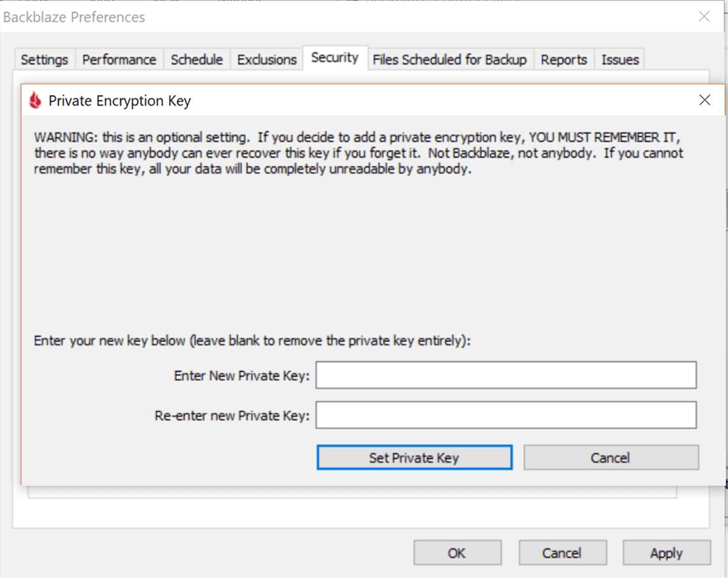
Task: Click the Set Private Key button
Action: [414, 458]
